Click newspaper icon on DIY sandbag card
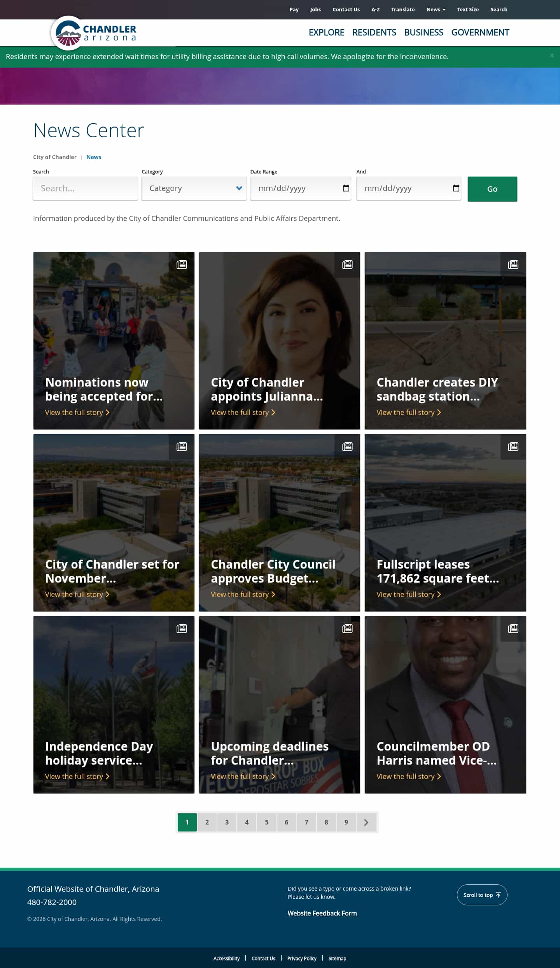Viewport: 560px width, 968px height. [x=513, y=265]
